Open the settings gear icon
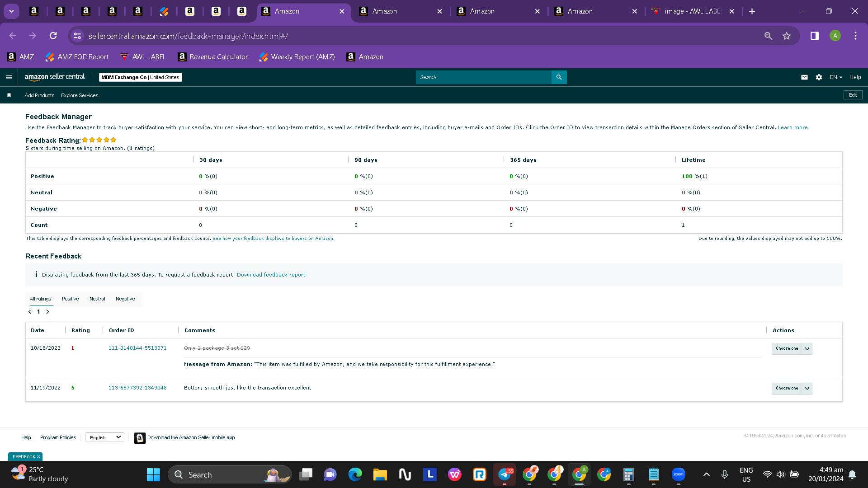Image resolution: width=868 pixels, height=488 pixels. point(819,77)
